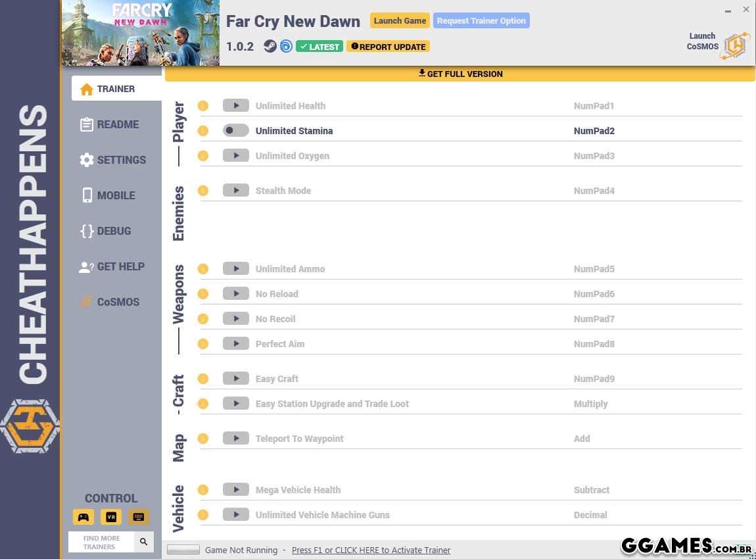Click info icon next to Stealth Mode
The image size is (756, 559).
[x=203, y=191]
